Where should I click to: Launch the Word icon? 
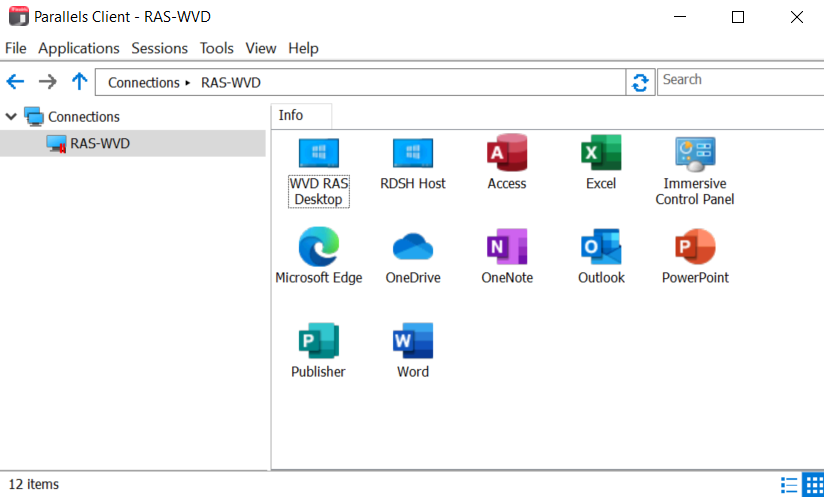click(413, 340)
